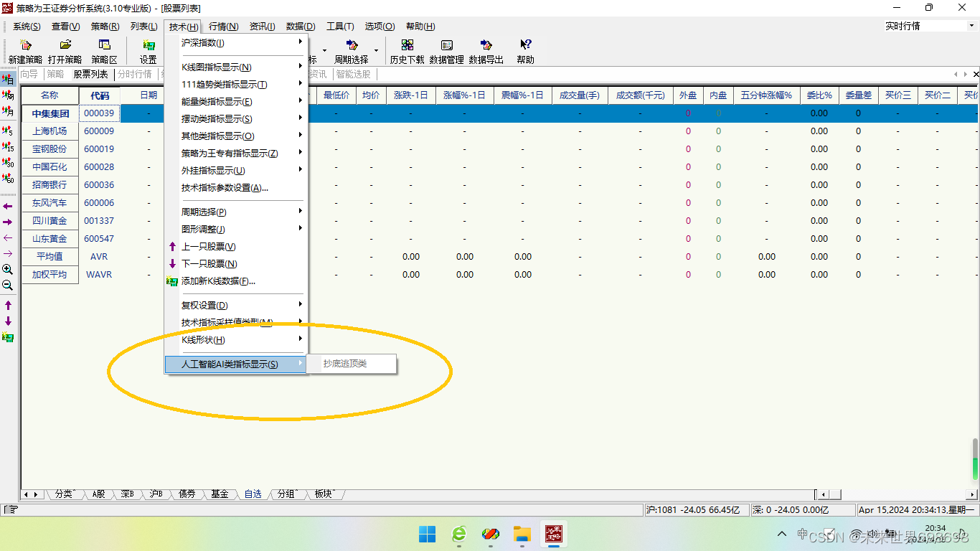Sort by the 代码 column header

[x=100, y=95]
